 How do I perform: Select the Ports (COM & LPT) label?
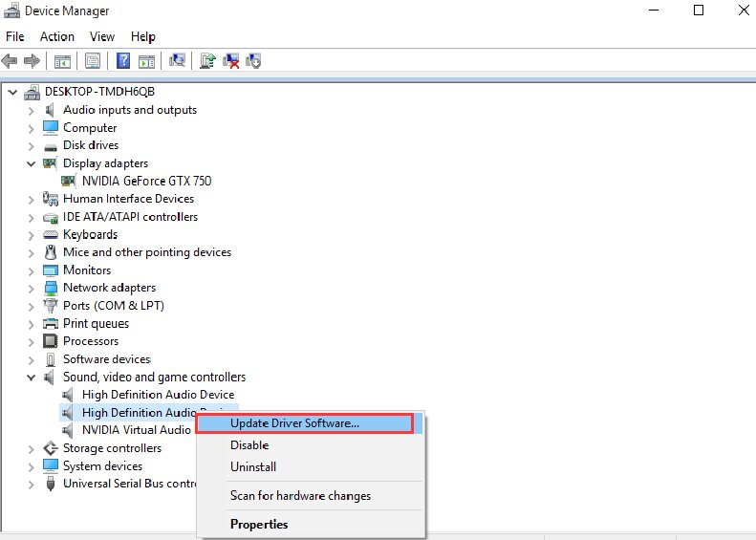[114, 306]
